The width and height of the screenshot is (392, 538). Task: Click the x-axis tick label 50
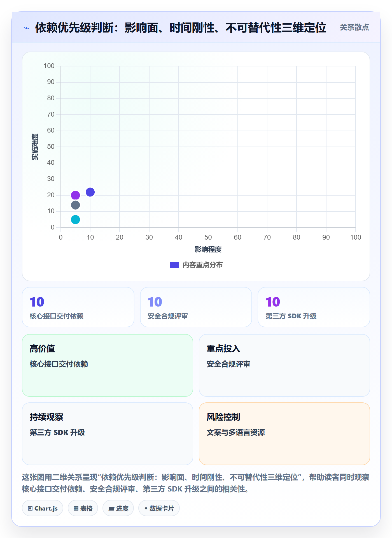(x=208, y=237)
